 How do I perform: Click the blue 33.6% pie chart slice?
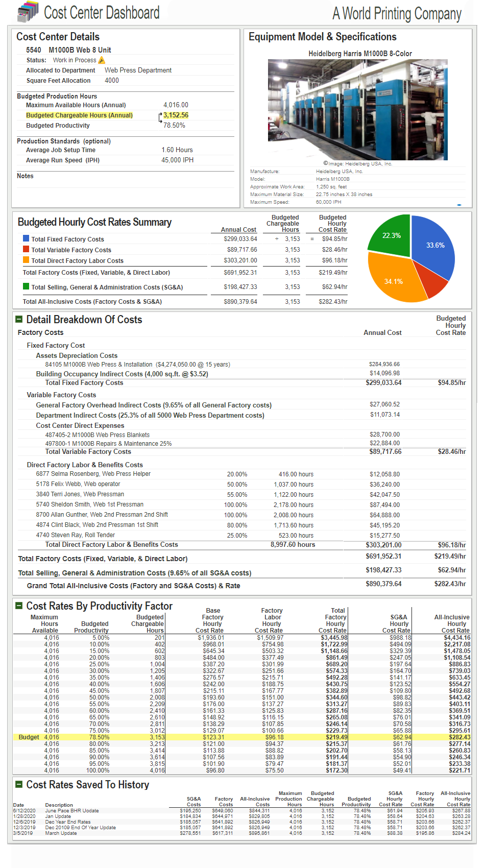(434, 248)
